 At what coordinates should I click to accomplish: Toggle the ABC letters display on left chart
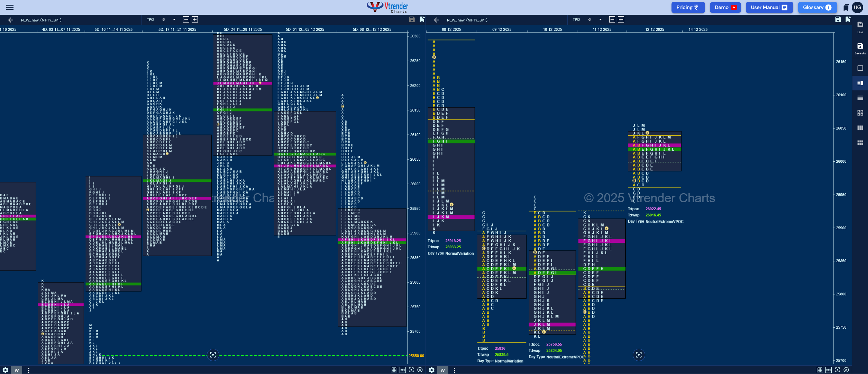click(x=402, y=370)
